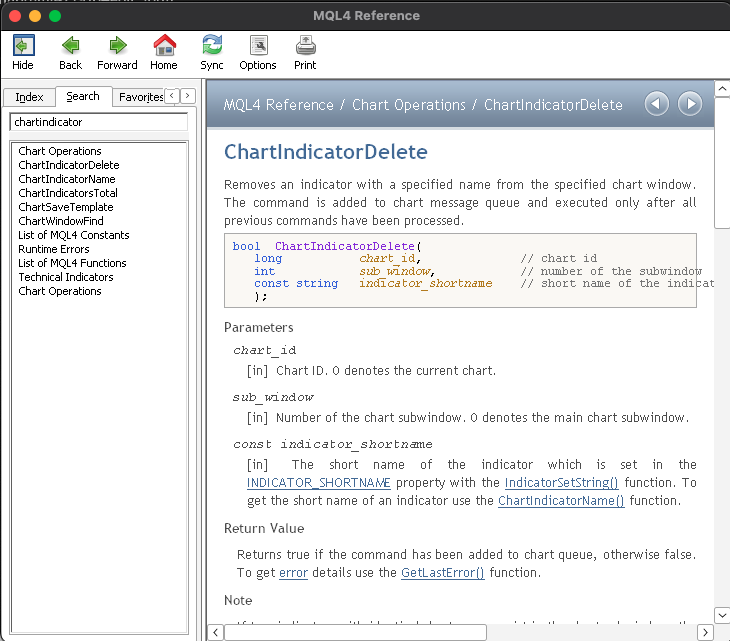Viewport: 730px width, 641px height.
Task: Select ChartIndicatorName in results list
Action: coord(67,179)
